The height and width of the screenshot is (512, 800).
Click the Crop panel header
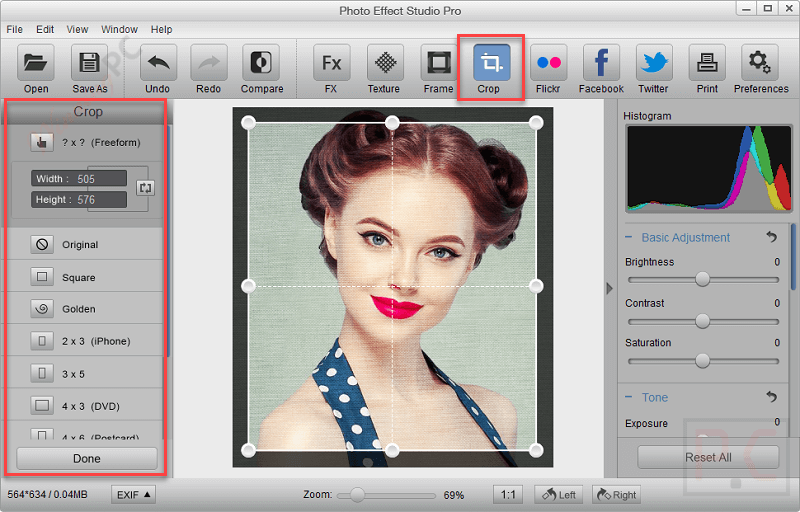coord(88,112)
